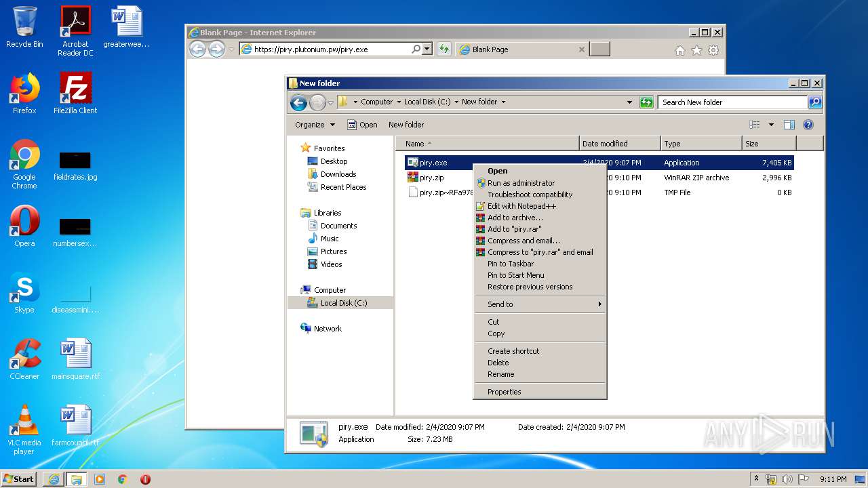Viewport: 868px width, 488px height.
Task: Click Internet Explorer Forward button
Action: click(x=216, y=49)
